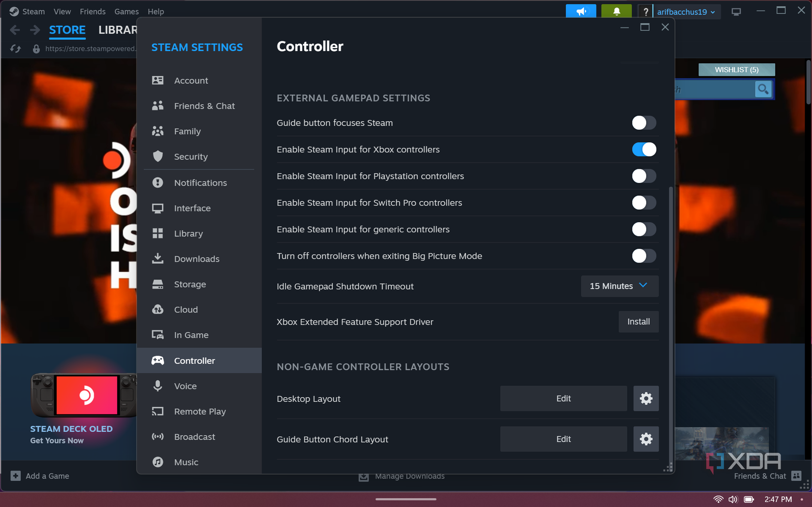The image size is (812, 507).
Task: Select Remote Play in settings sidebar
Action: (x=199, y=411)
